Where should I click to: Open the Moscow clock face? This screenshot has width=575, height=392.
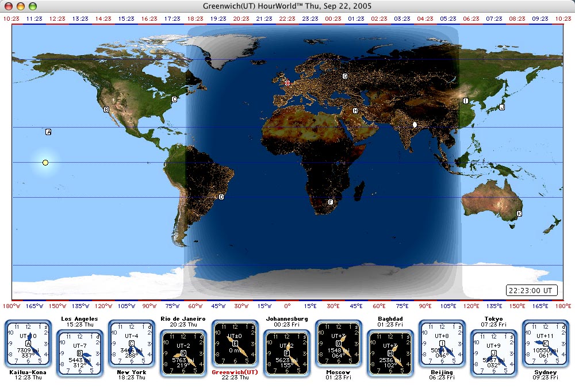pyautogui.click(x=339, y=344)
